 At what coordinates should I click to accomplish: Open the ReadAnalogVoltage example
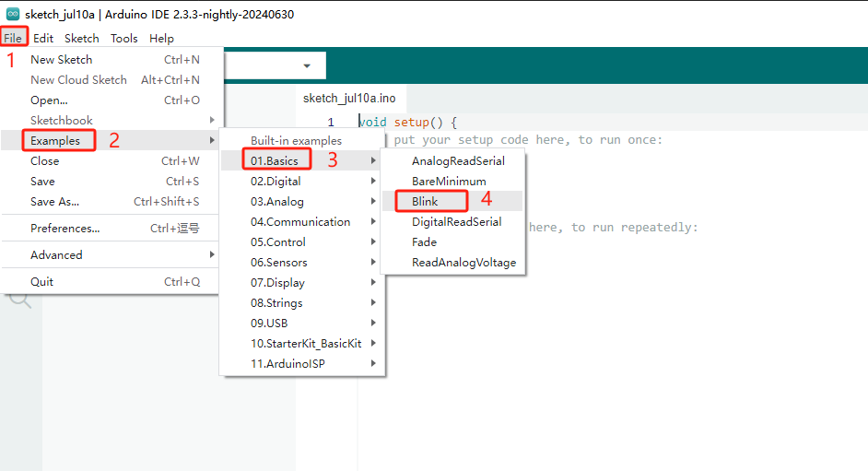(452, 263)
